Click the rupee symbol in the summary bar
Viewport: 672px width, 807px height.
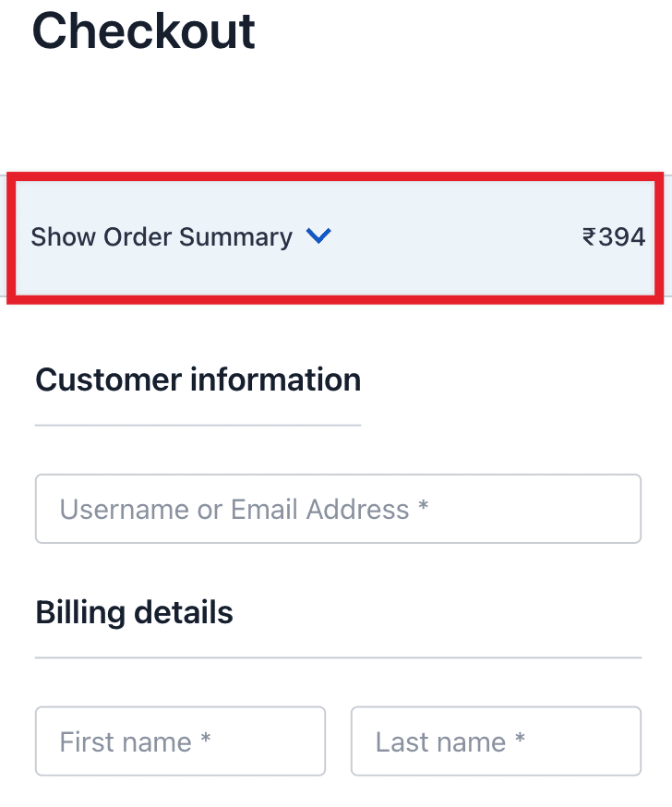[x=591, y=237]
